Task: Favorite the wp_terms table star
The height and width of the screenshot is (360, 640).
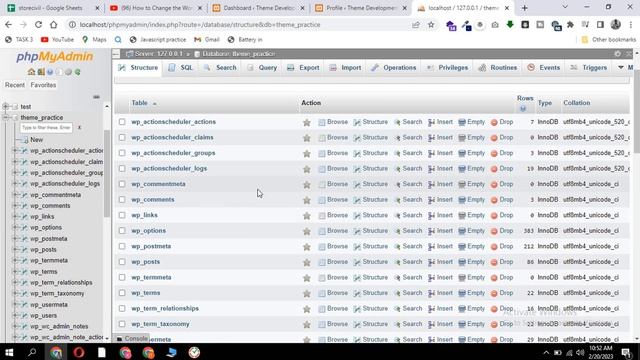Action: coord(307,293)
